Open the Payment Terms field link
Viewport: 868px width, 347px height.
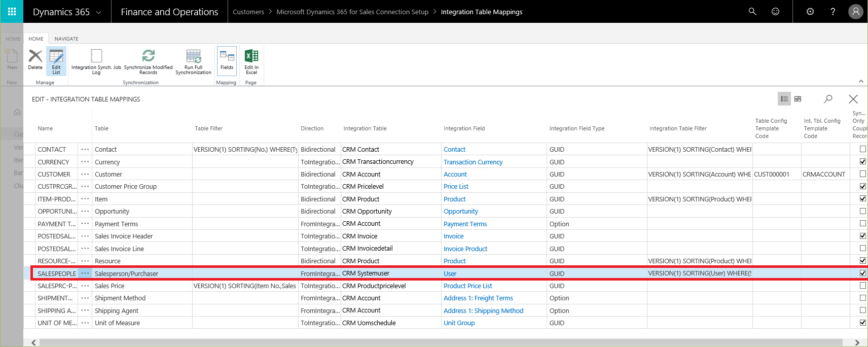(465, 224)
